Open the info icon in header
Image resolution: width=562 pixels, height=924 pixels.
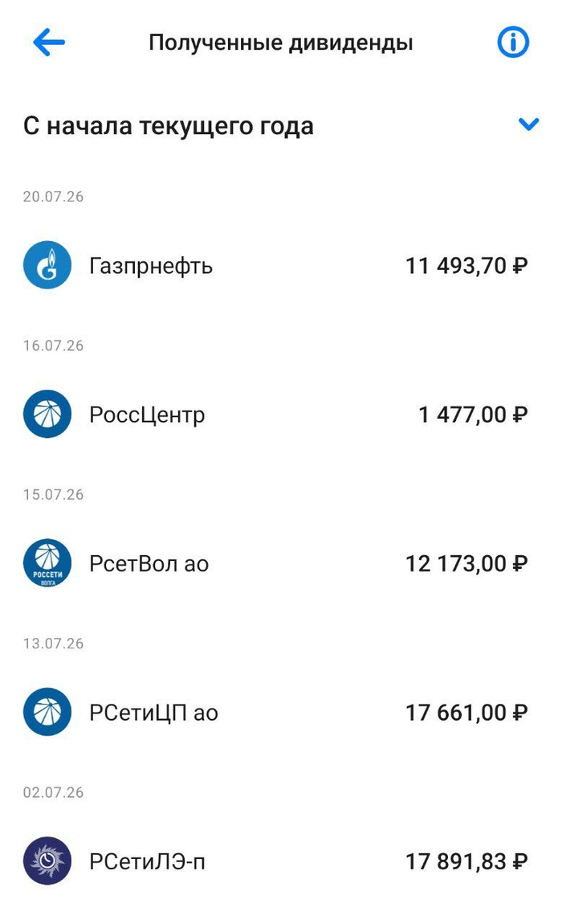(x=513, y=43)
